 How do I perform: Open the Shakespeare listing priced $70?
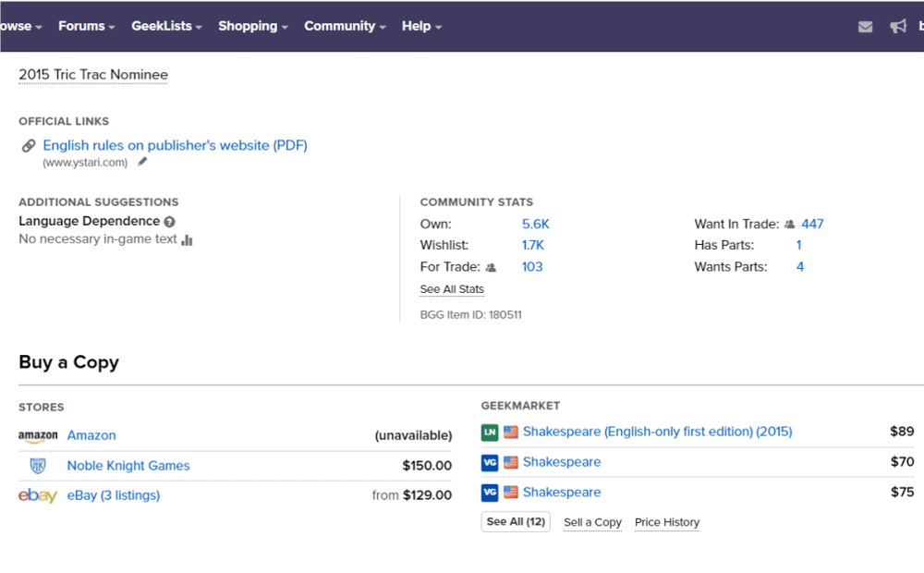[x=562, y=462]
